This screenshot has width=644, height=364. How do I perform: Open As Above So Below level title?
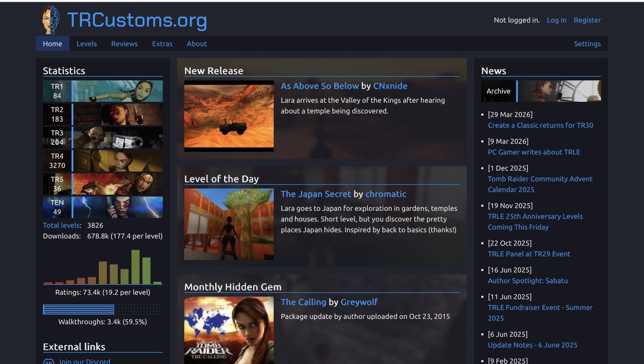[x=320, y=86]
